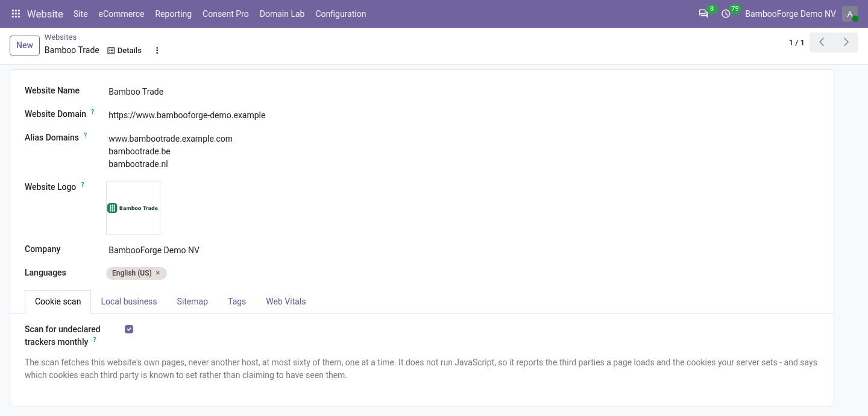Open the eCommerce menu

[x=121, y=14]
